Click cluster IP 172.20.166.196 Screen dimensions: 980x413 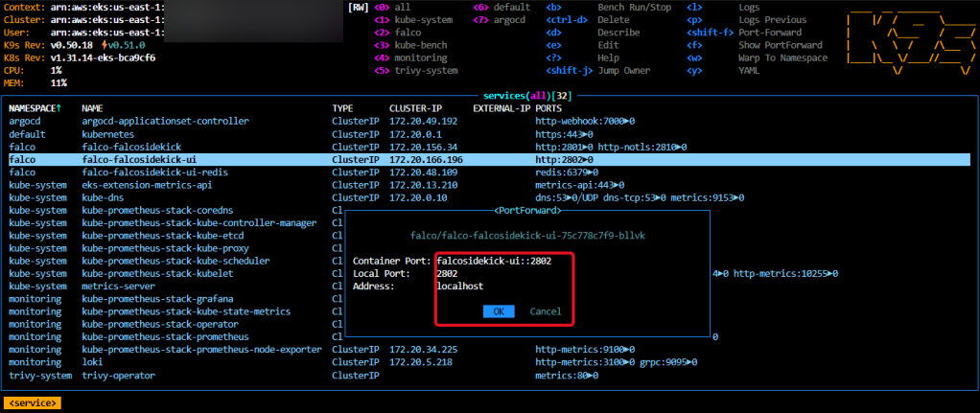(x=426, y=159)
